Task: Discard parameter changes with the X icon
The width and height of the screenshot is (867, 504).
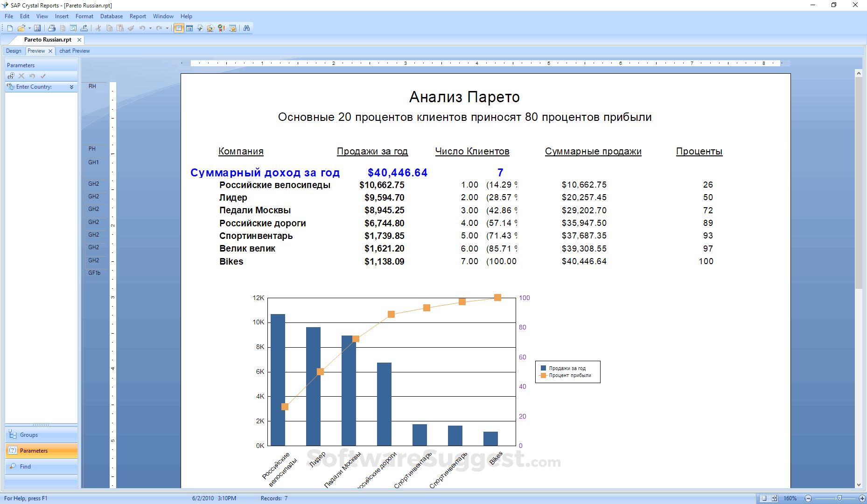Action: coord(21,76)
